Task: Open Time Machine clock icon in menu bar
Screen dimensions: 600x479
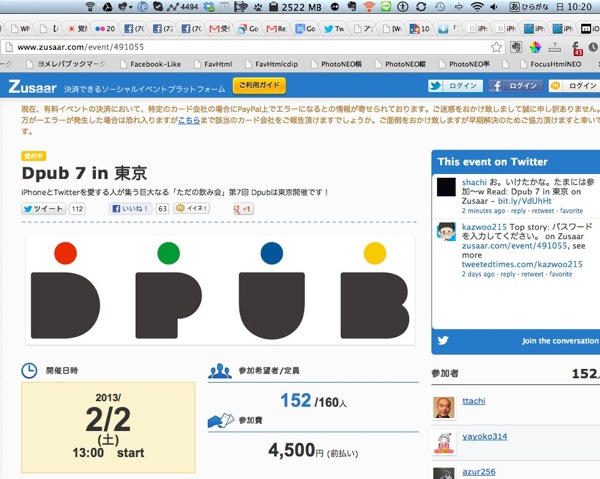Action: [x=440, y=7]
